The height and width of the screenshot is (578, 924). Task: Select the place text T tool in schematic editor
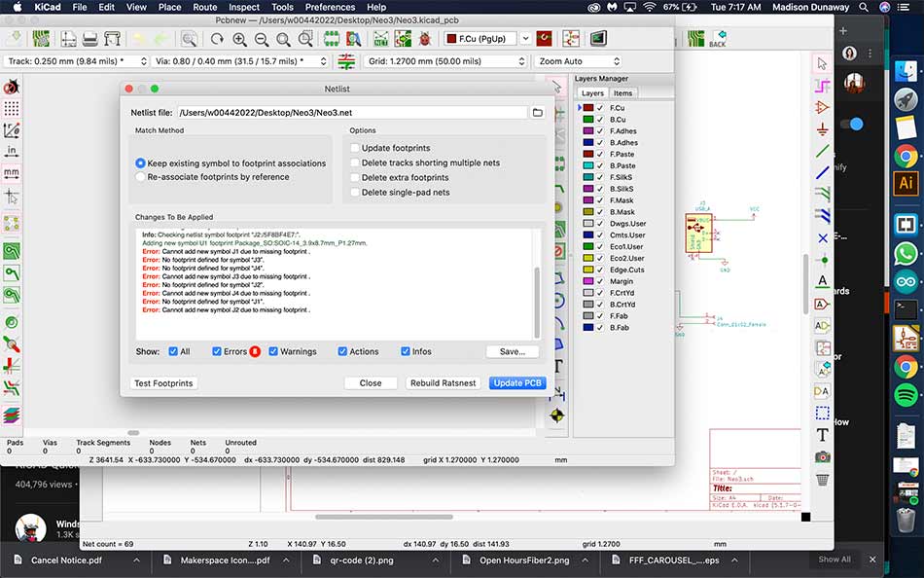coord(823,435)
